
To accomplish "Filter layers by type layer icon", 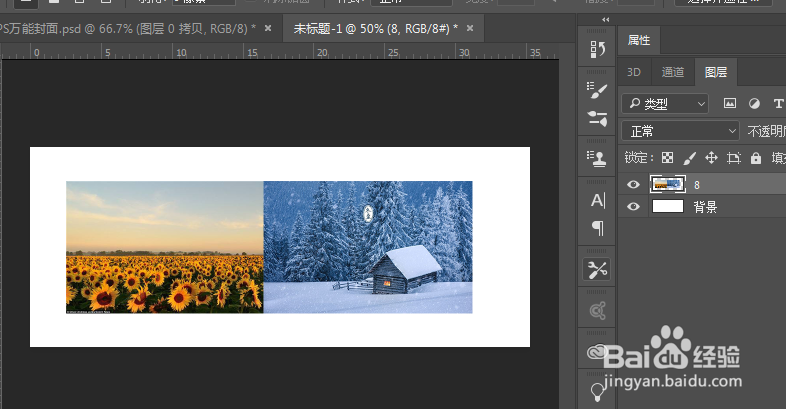I will (x=778, y=104).
